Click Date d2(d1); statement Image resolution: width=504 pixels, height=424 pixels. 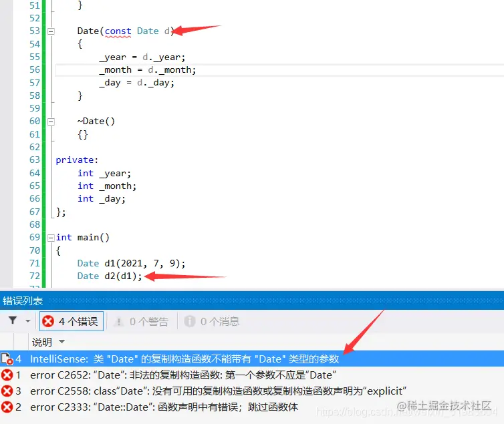(110, 276)
